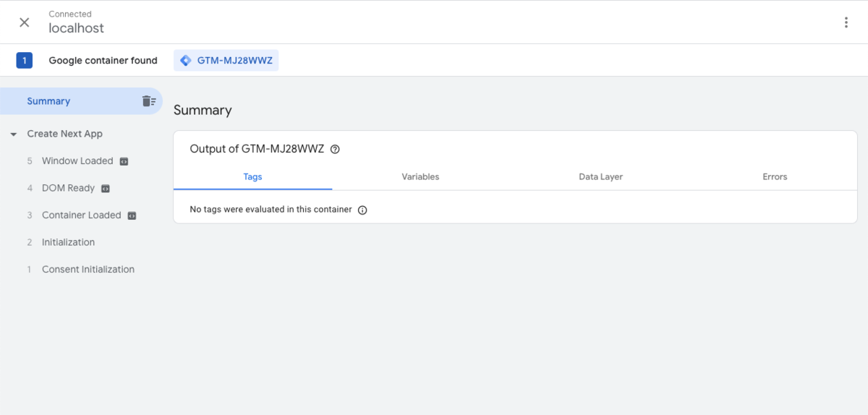Click the blue container count badge
The image size is (868, 415).
25,61
